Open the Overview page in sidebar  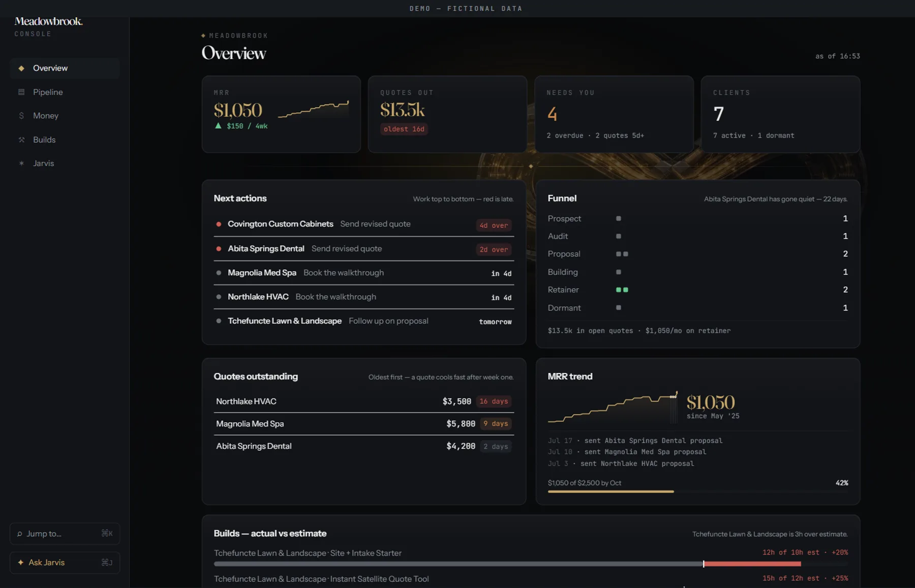pyautogui.click(x=65, y=68)
